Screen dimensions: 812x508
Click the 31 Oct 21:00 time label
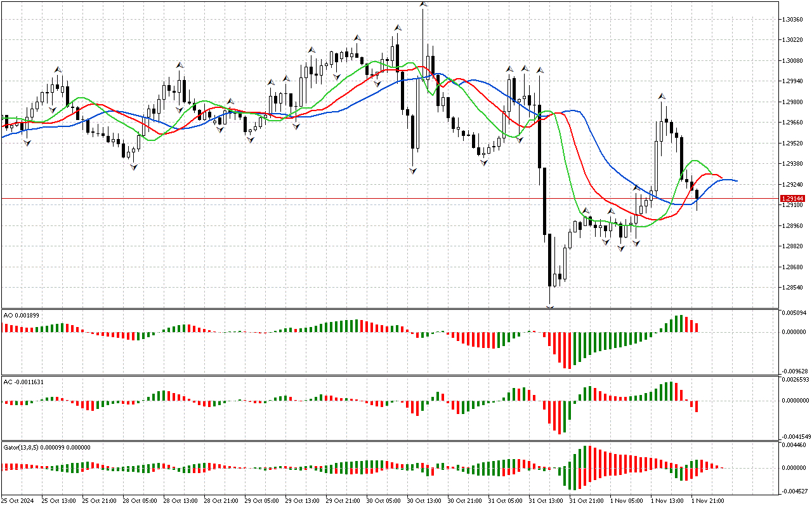tap(586, 500)
